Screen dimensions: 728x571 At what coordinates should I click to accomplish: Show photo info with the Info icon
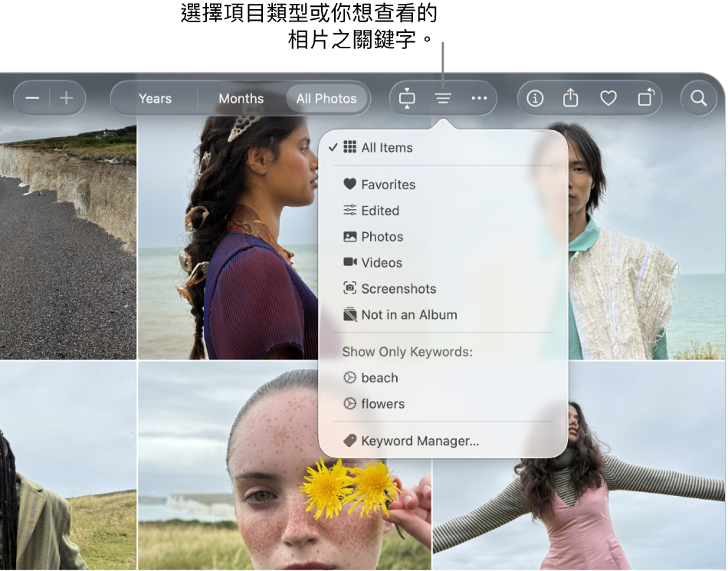pos(535,98)
